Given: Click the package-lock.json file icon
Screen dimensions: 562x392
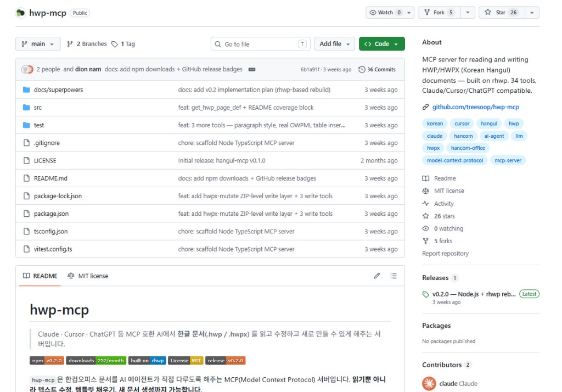Looking at the screenshot, I should click(26, 196).
